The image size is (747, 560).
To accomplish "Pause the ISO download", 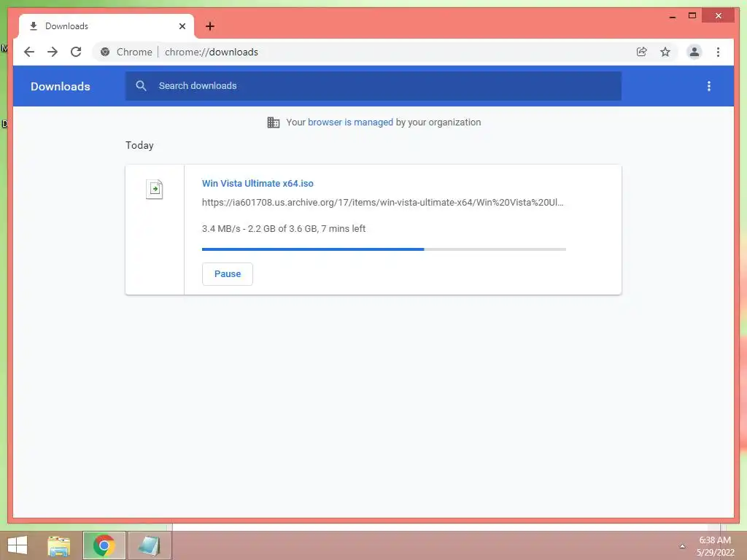I will tap(228, 274).
